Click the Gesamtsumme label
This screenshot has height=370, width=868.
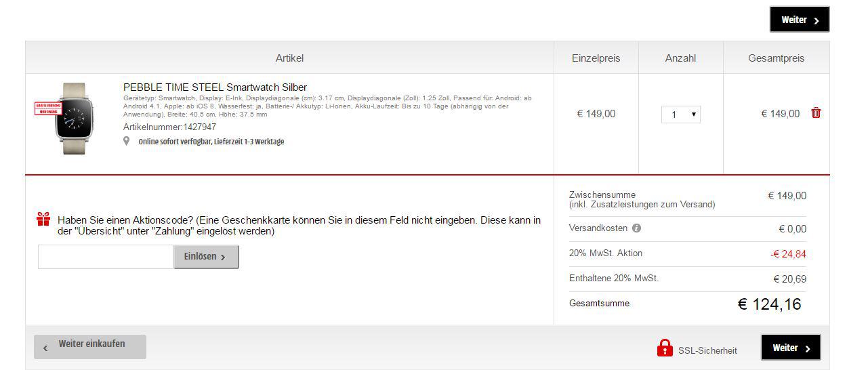[599, 303]
